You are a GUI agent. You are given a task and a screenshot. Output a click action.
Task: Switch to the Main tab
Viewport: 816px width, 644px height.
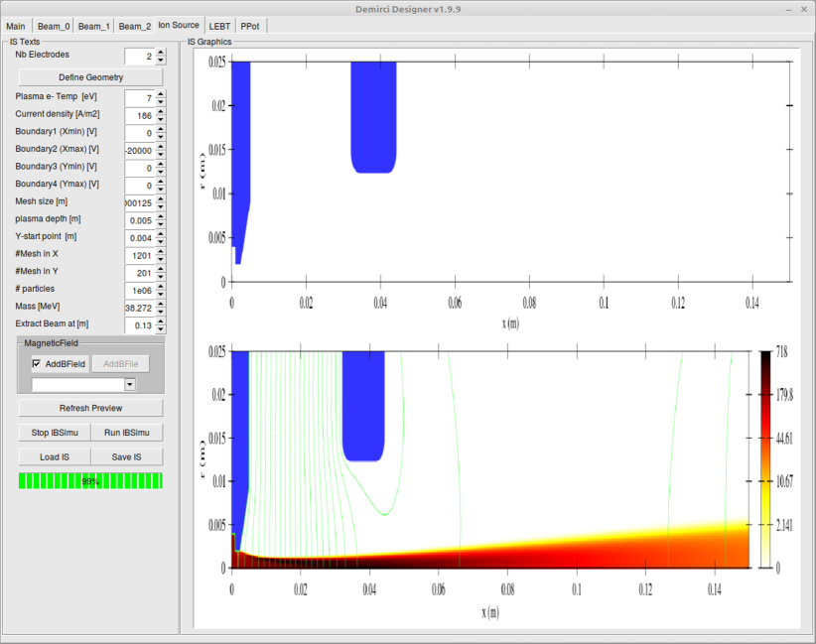tap(16, 26)
